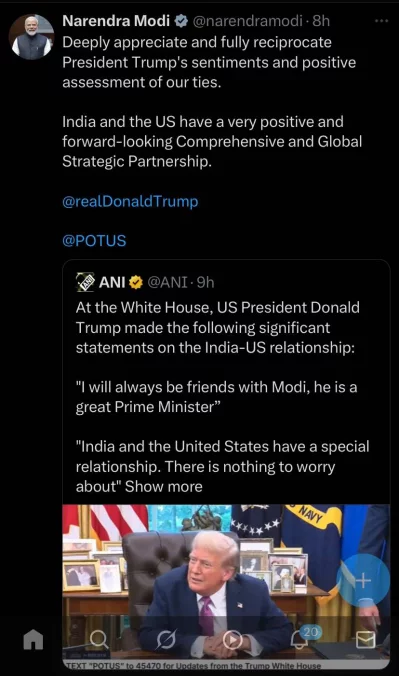Open the three-dot more menu on tweet
This screenshot has width=399, height=676.
[x=382, y=21]
